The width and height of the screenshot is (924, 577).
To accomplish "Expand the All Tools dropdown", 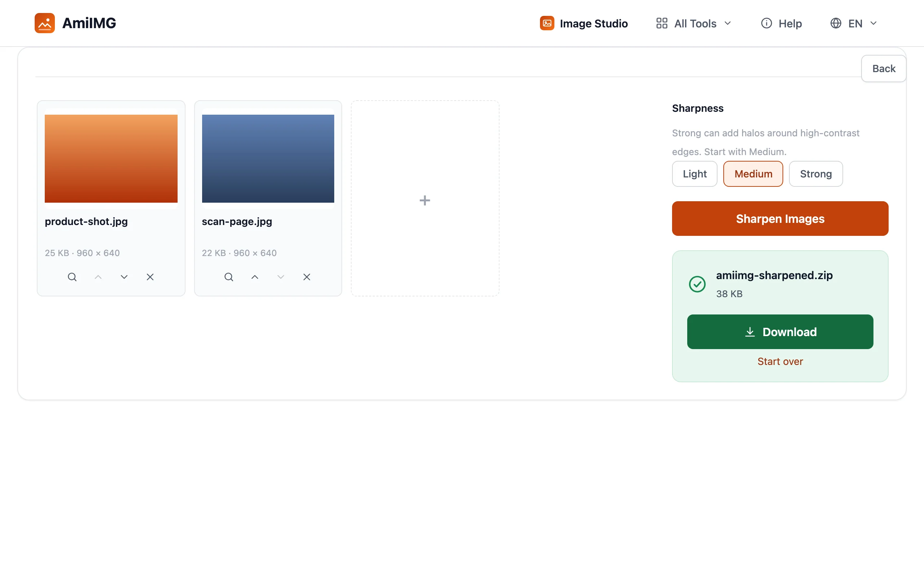I will pos(694,23).
